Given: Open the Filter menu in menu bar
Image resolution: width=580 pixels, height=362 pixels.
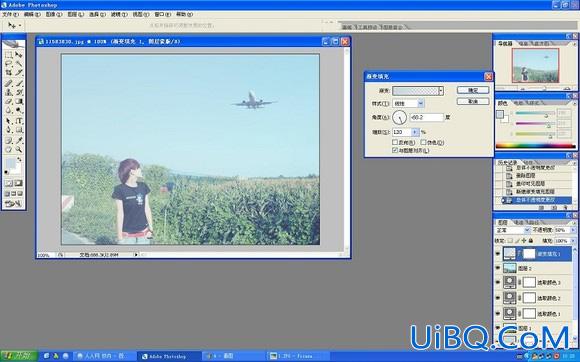Looking at the screenshot, I should [119, 14].
